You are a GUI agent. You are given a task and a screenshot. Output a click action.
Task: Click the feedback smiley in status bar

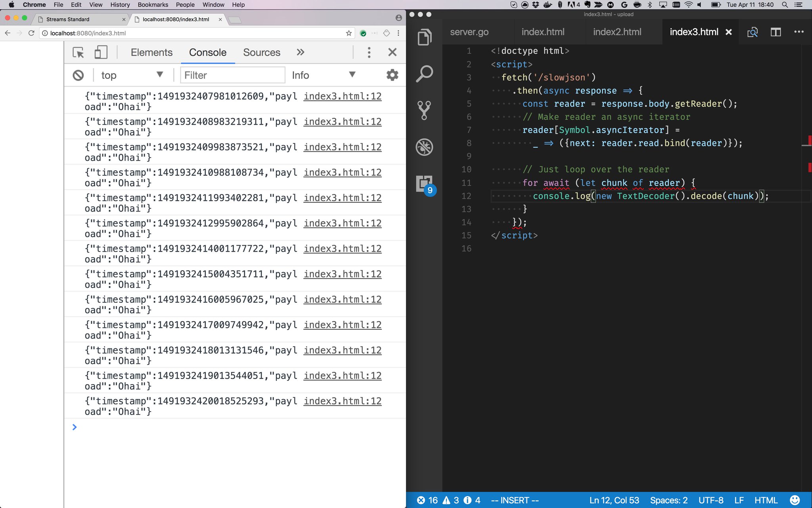[x=795, y=500]
